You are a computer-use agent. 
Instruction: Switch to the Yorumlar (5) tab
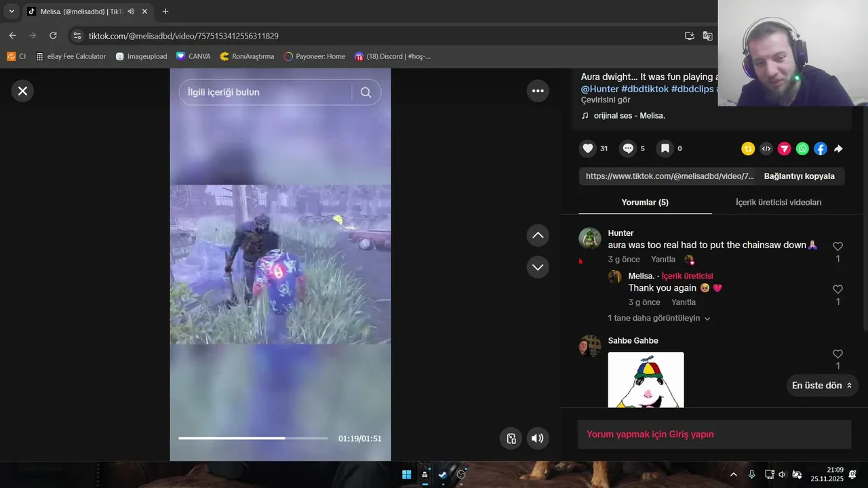[645, 202]
